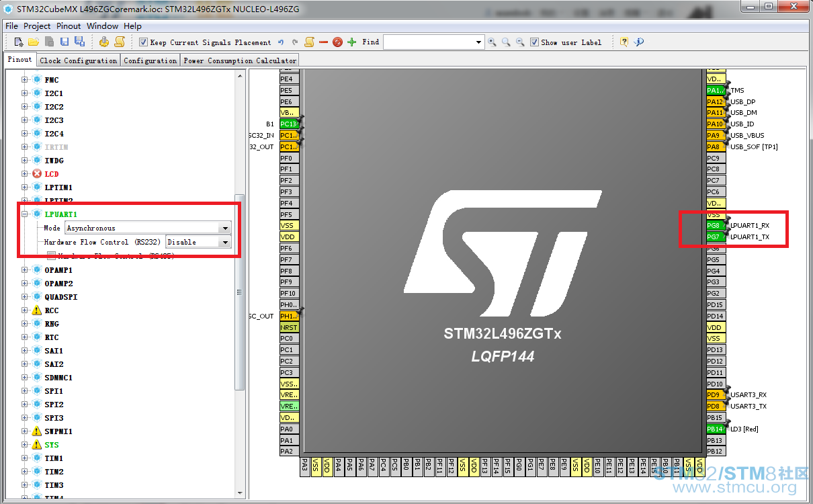The width and height of the screenshot is (813, 504).
Task: Click the LPUART1 peripheral icon
Action: point(37,214)
